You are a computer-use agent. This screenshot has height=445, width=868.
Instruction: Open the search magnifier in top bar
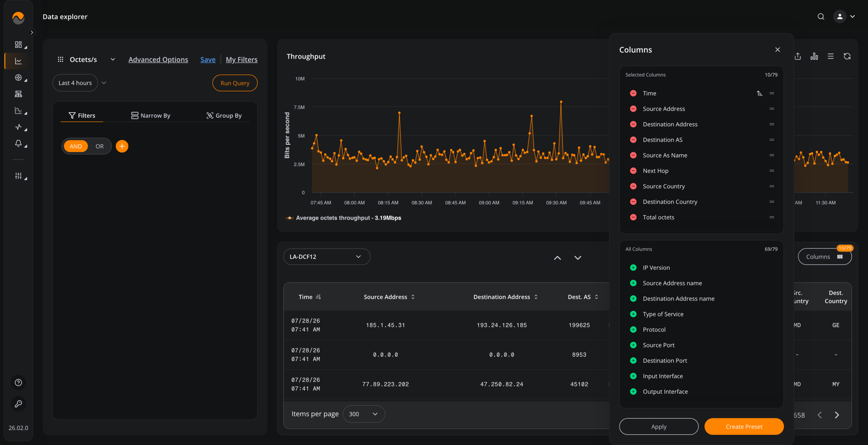click(x=821, y=17)
